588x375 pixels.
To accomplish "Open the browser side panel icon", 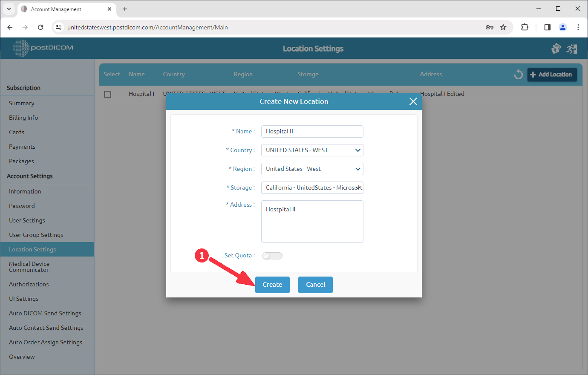I will point(547,27).
